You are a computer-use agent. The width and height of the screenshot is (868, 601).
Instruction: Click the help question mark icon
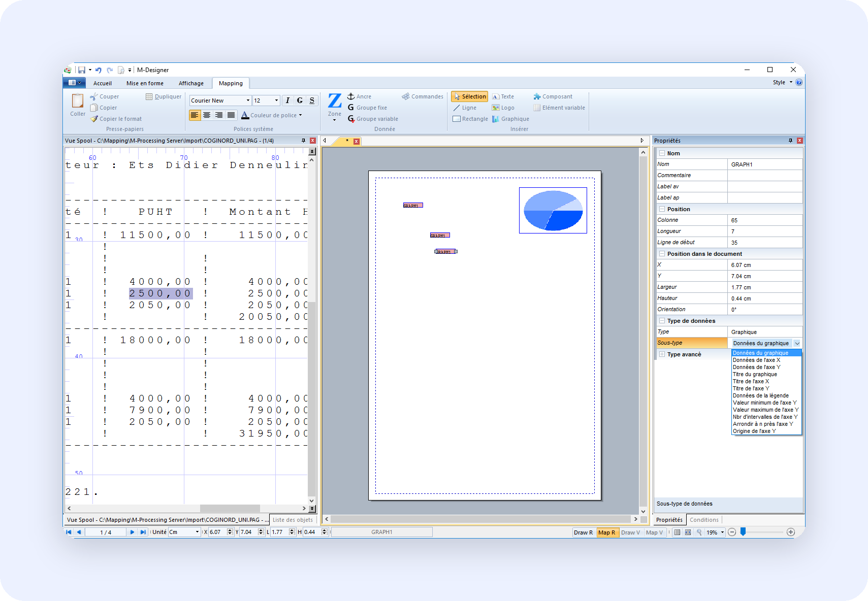click(x=799, y=82)
